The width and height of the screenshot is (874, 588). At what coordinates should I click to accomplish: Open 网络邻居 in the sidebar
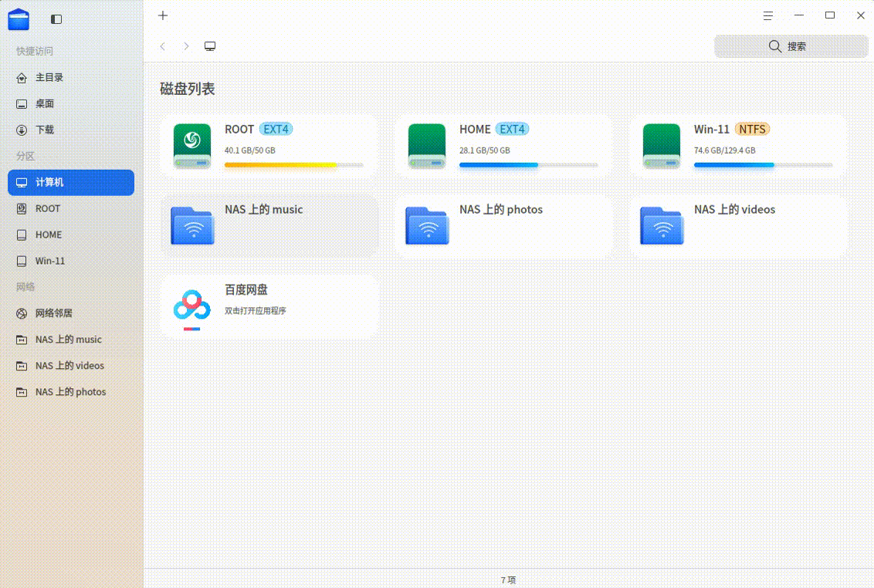coord(71,314)
